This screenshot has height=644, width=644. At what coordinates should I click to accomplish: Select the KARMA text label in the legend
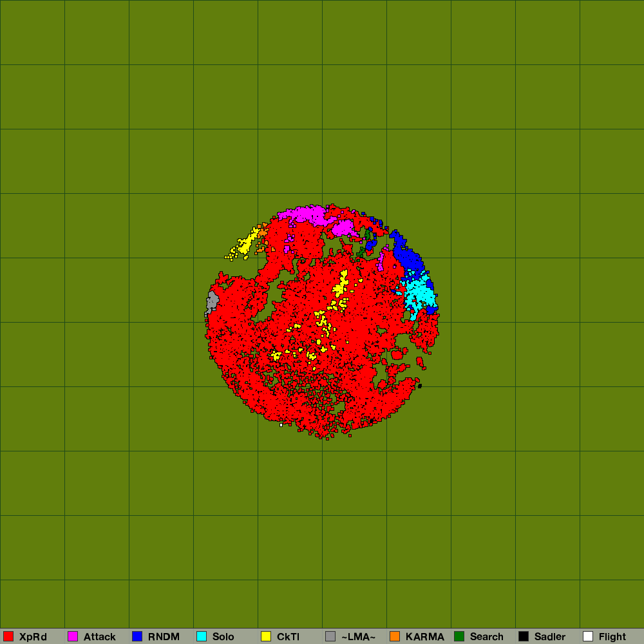pos(425,637)
